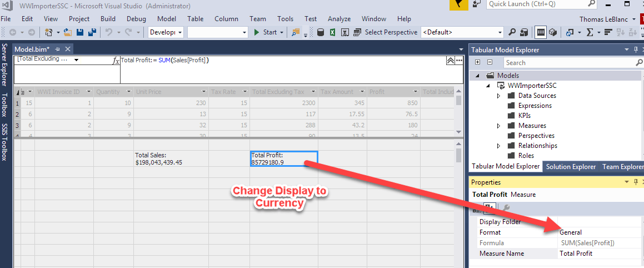The image size is (644, 268).
Task: Open the Profit column filter dropdown
Action: click(x=416, y=92)
